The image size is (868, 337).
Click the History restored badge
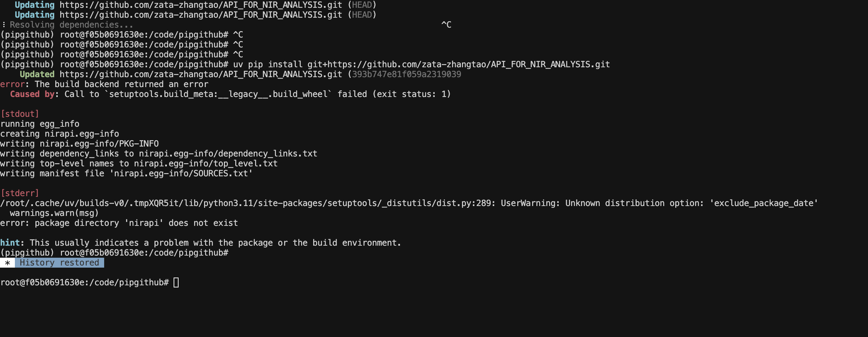59,263
